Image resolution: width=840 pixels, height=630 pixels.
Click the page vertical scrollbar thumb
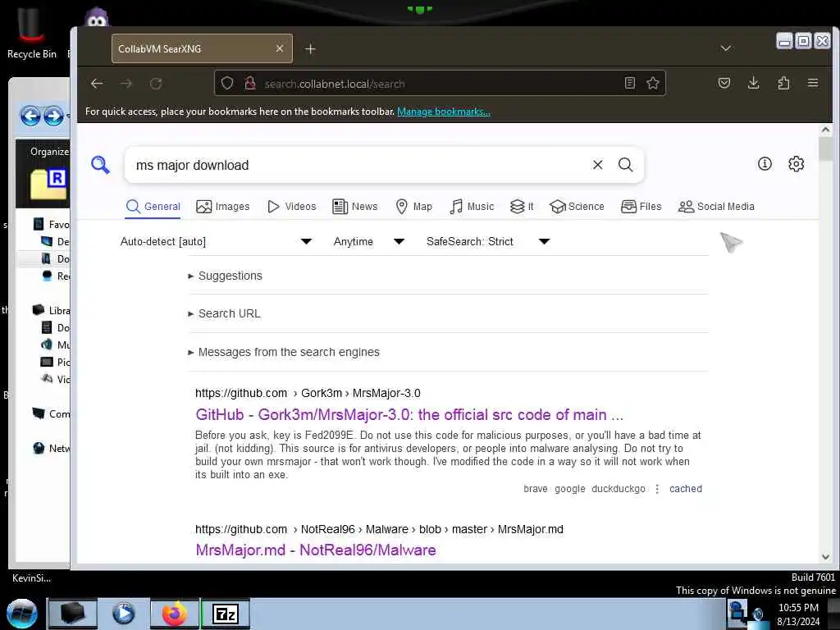(x=825, y=149)
